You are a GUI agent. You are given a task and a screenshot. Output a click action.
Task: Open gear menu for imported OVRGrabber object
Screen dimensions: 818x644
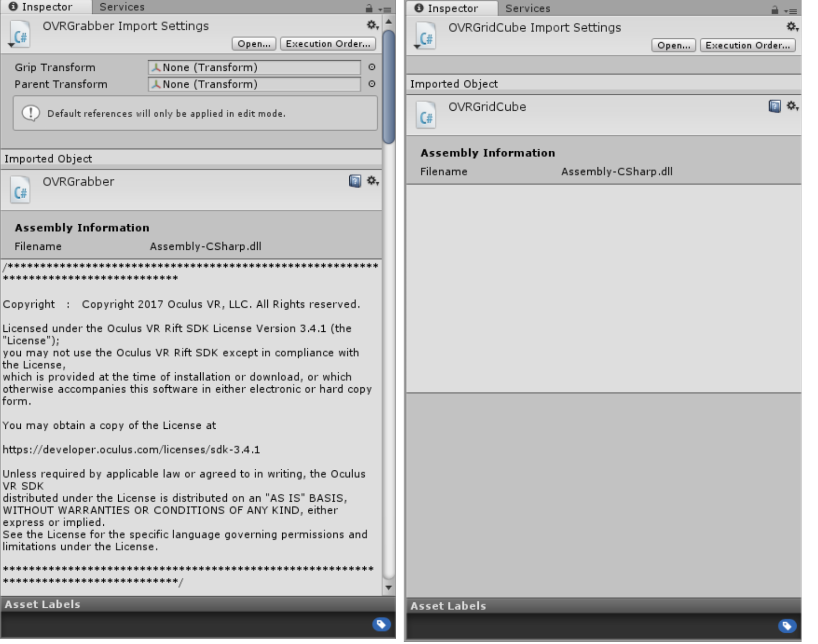click(x=373, y=181)
